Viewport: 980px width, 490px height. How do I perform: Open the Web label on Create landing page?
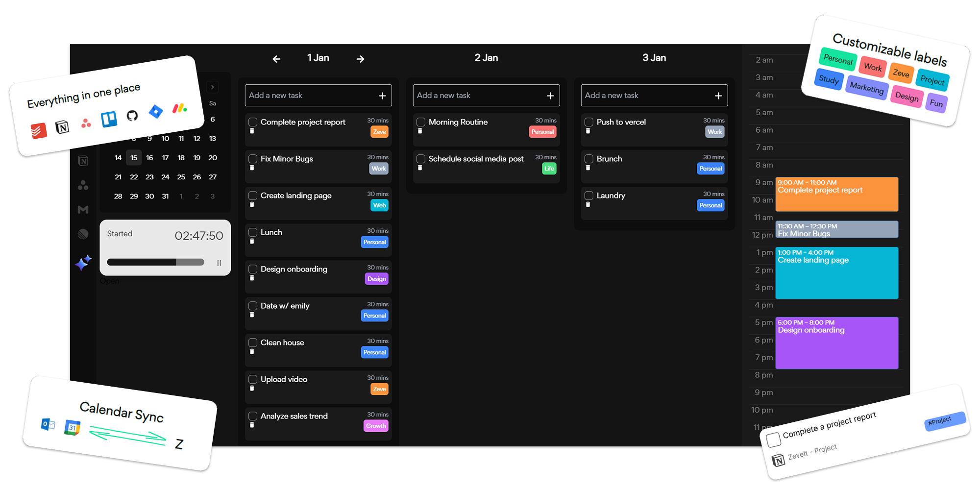pyautogui.click(x=379, y=205)
